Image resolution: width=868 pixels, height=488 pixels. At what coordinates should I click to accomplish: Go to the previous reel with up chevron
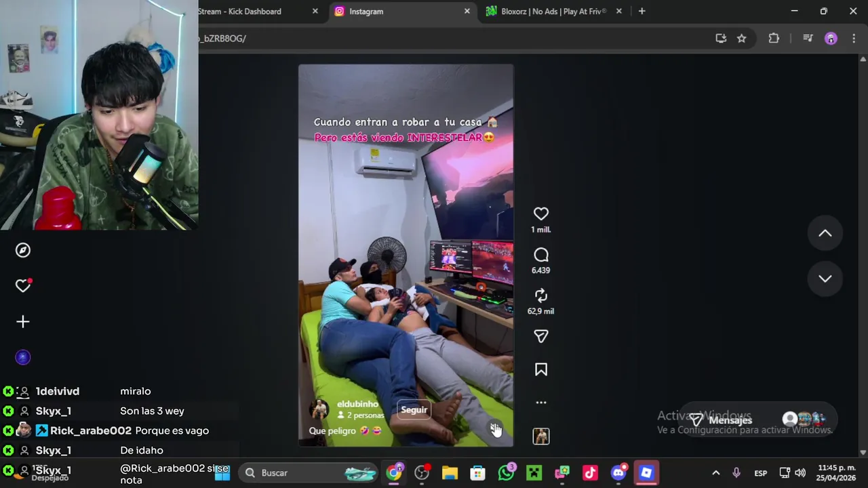pyautogui.click(x=825, y=233)
